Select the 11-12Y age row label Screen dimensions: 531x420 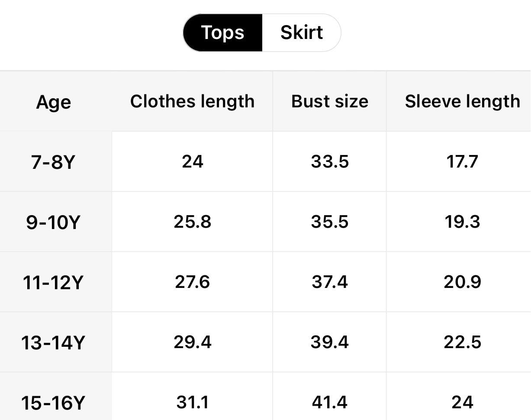(x=53, y=283)
